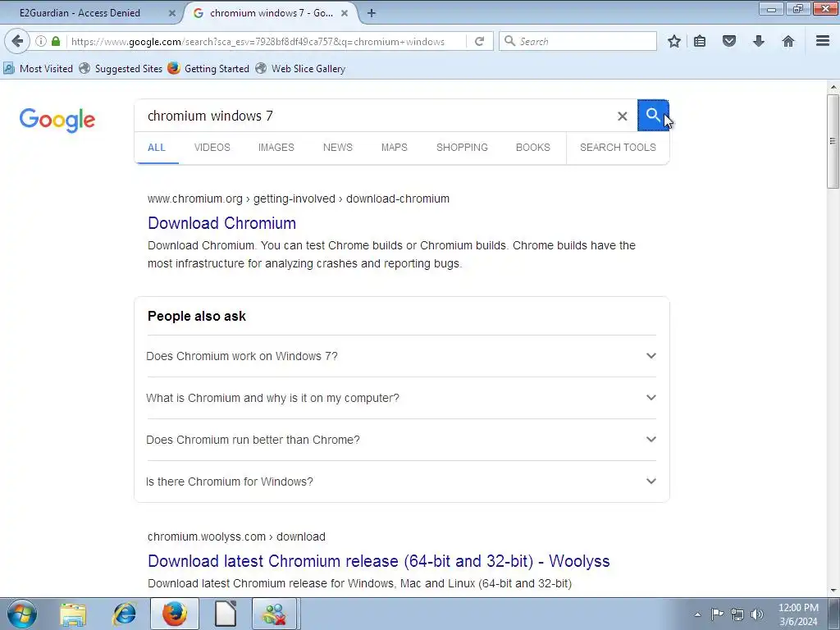Focus the Firefox Search box
The height and width of the screenshot is (630, 840).
tap(578, 41)
